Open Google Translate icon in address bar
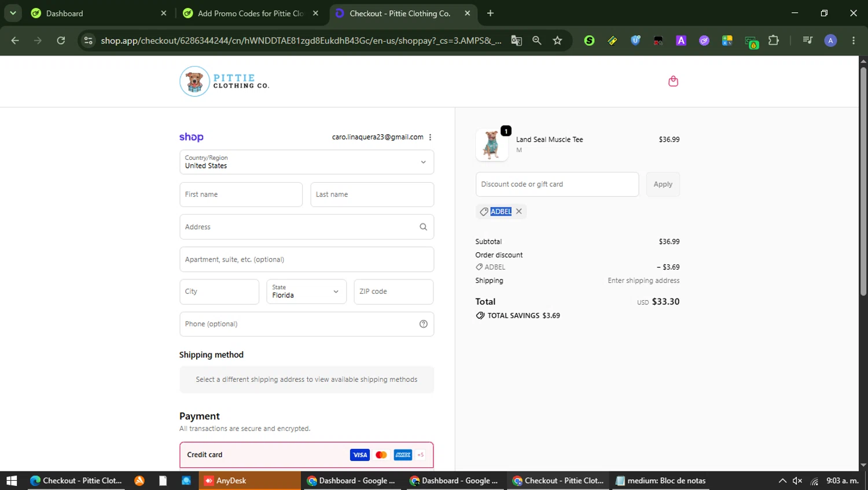The width and height of the screenshot is (868, 490). (x=517, y=40)
